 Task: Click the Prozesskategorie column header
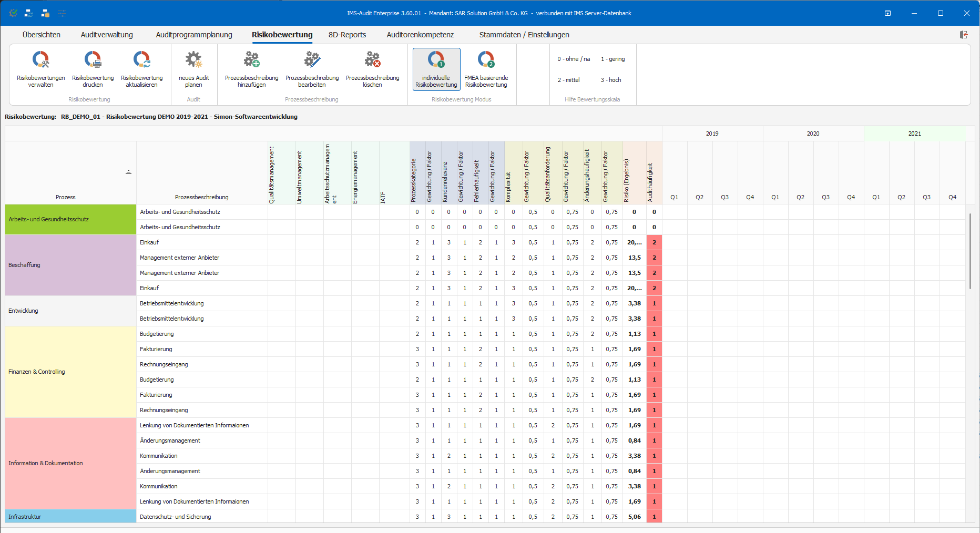(417, 173)
